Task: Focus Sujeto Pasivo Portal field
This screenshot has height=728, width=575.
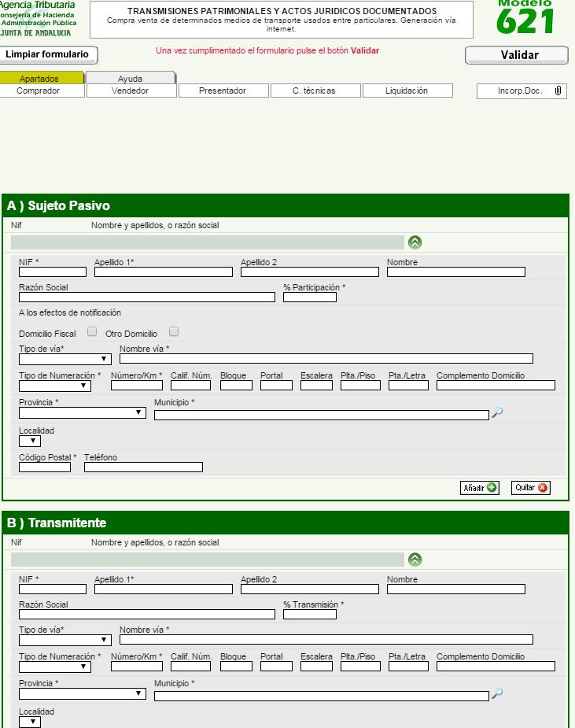Action: (x=276, y=386)
